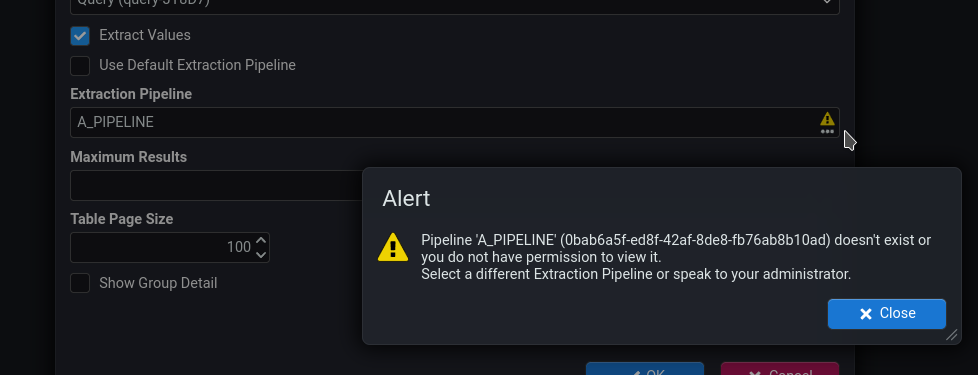
Task: Increase Table Page Size with up arrow
Action: [x=261, y=241]
